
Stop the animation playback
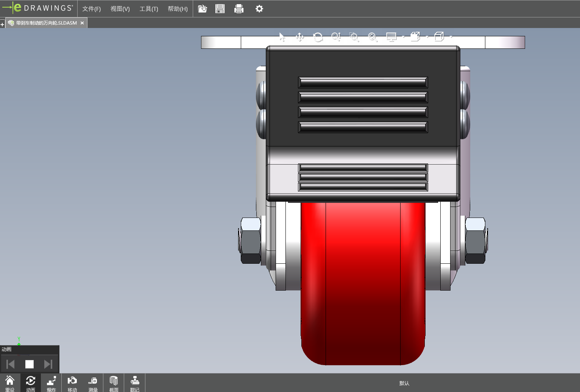[30, 364]
